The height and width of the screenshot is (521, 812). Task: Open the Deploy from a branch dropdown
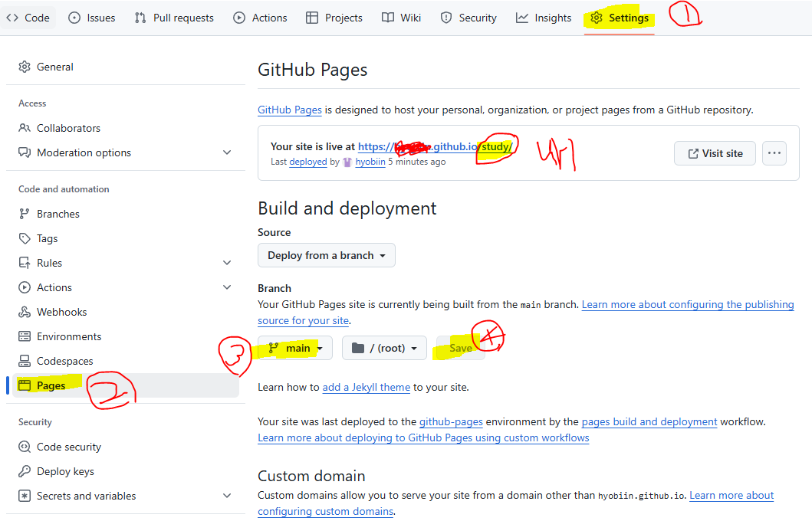(x=326, y=255)
